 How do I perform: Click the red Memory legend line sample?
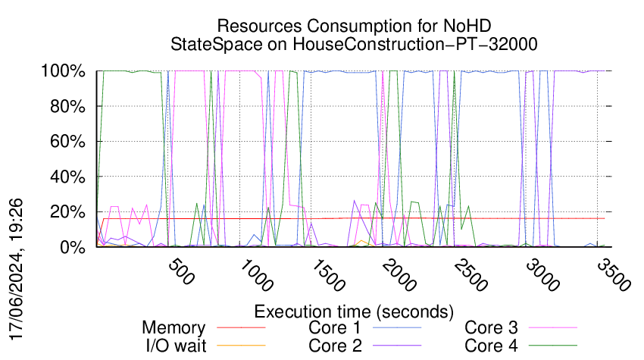(241, 327)
